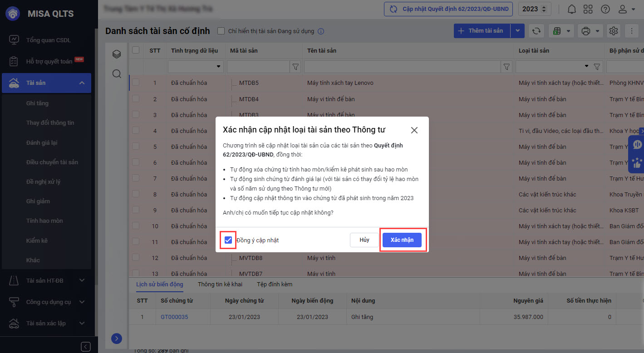Click the blue round expand arrow button
Image resolution: width=644 pixels, height=353 pixels.
coord(117,338)
